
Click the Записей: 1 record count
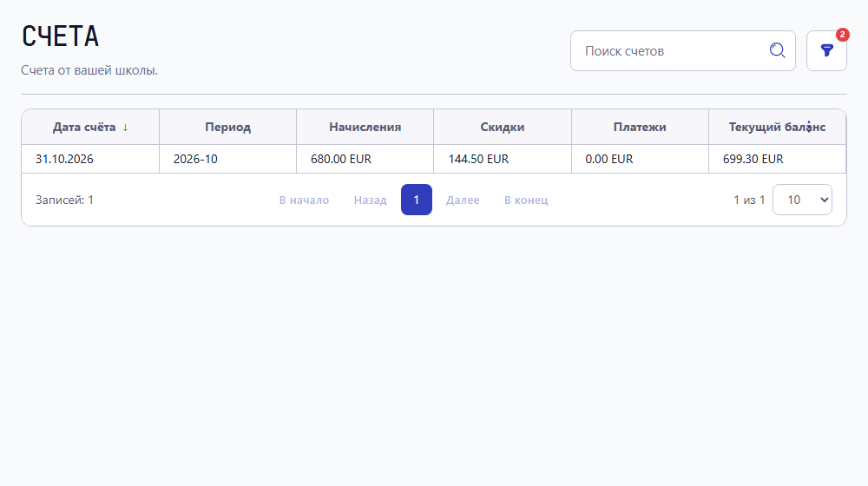pos(65,200)
